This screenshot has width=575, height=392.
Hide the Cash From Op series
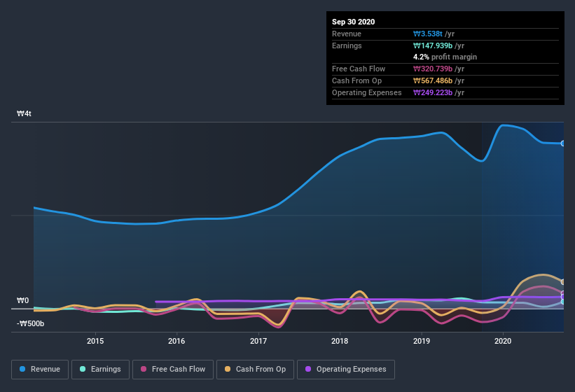(255, 370)
